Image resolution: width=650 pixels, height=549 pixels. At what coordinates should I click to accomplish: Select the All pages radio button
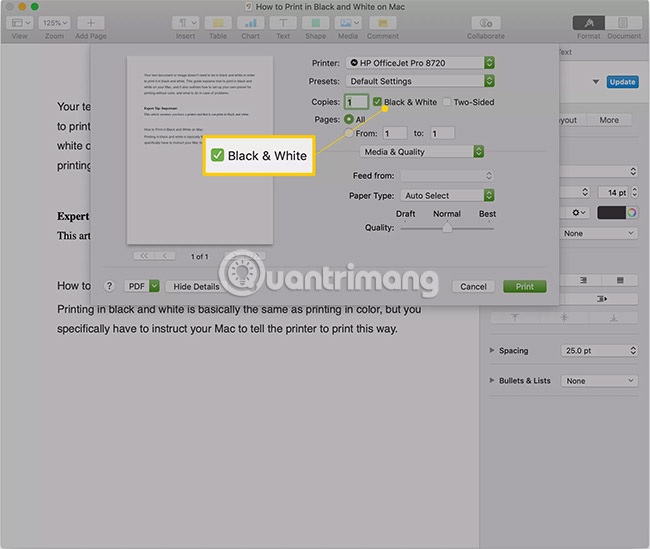click(349, 118)
